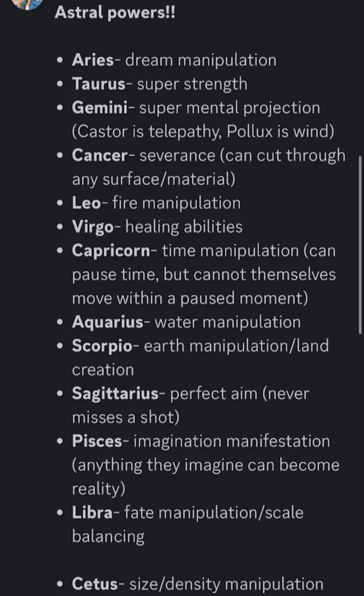Tap the bold Pisces label
Screen dimensions: 364x596
click(97, 441)
